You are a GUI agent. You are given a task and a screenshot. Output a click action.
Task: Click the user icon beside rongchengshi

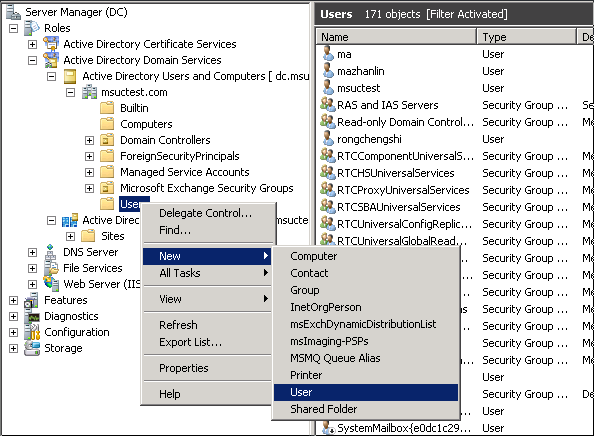click(328, 139)
